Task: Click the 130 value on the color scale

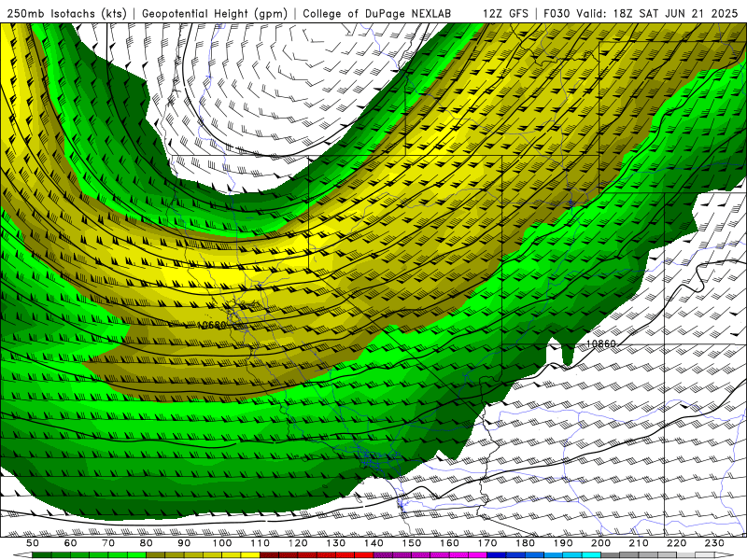Action: coord(336,543)
